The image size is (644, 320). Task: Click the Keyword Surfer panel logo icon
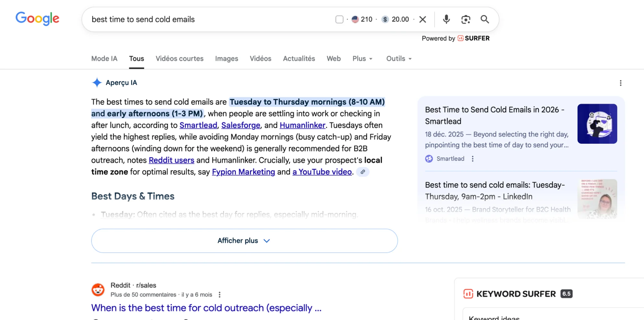click(468, 294)
